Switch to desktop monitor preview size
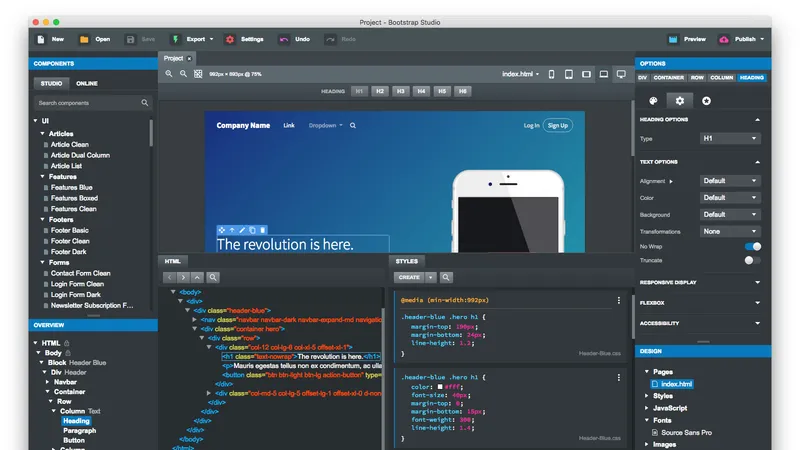The image size is (800, 450). (x=621, y=74)
